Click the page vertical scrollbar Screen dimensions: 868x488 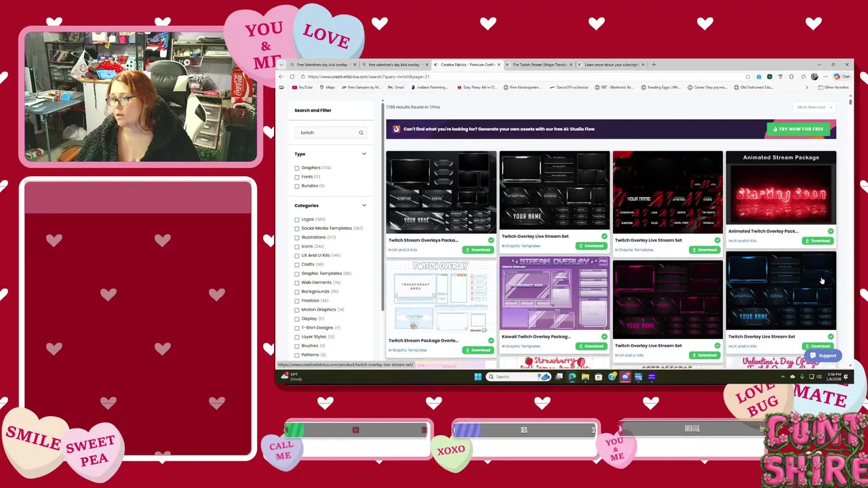850,102
